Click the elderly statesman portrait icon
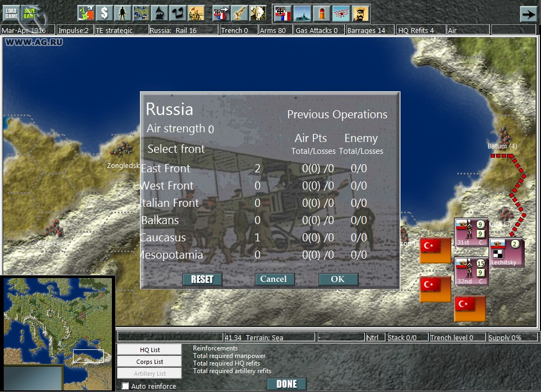The width and height of the screenshot is (541, 392). tap(258, 13)
